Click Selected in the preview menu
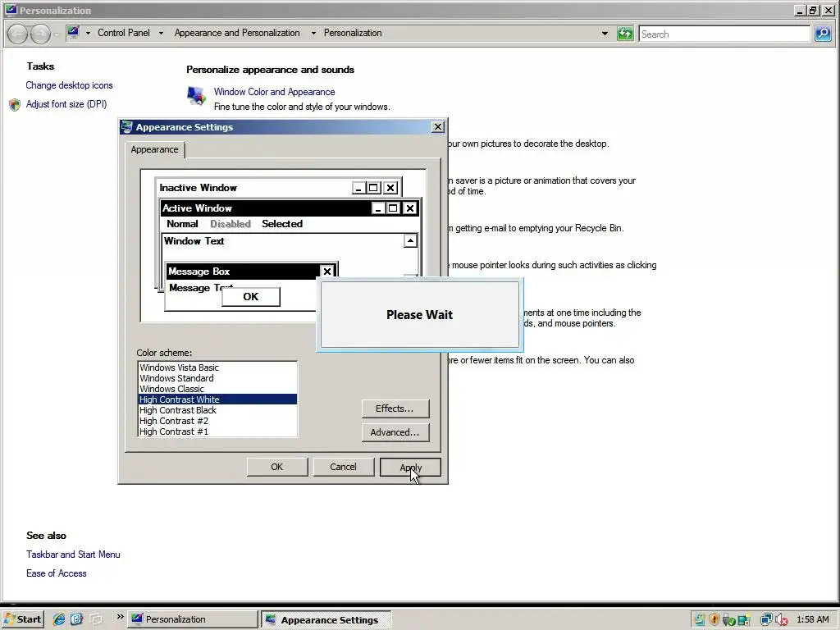Screen dimensions: 840x630 coord(282,224)
